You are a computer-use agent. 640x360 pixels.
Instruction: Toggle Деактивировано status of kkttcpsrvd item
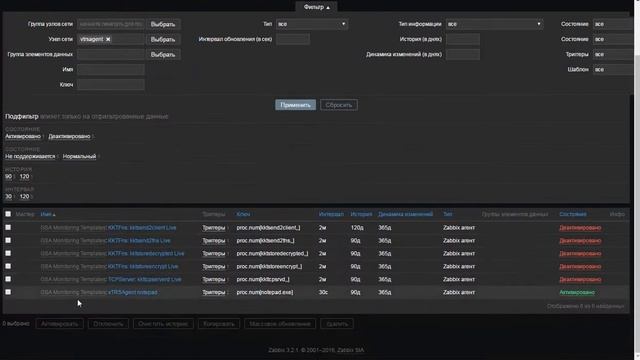click(580, 279)
